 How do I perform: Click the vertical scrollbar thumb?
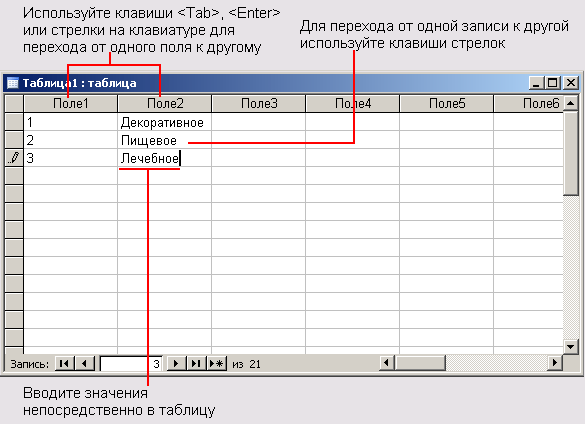(570, 153)
